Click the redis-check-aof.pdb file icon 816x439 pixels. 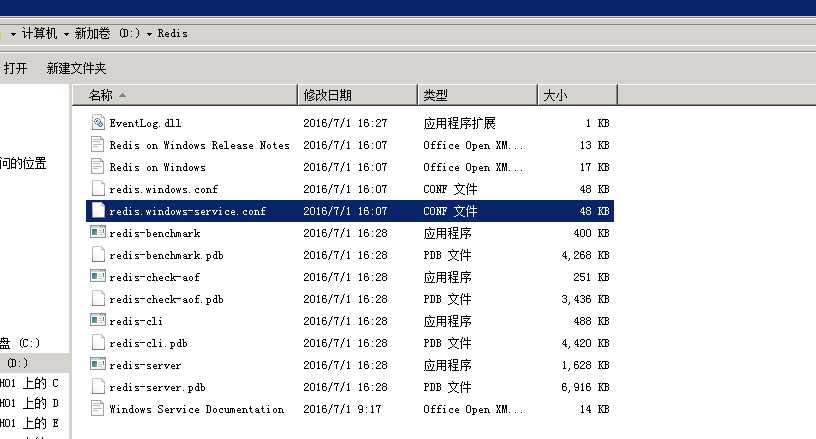[x=97, y=299]
